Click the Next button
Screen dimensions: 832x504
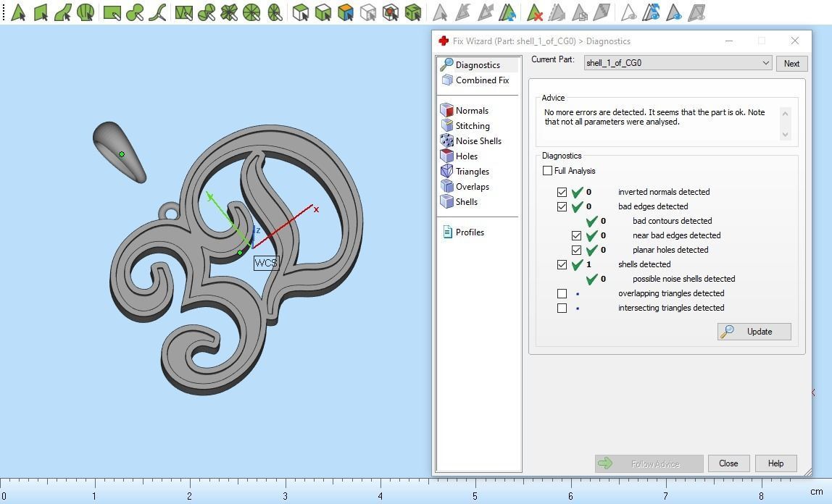[x=791, y=64]
